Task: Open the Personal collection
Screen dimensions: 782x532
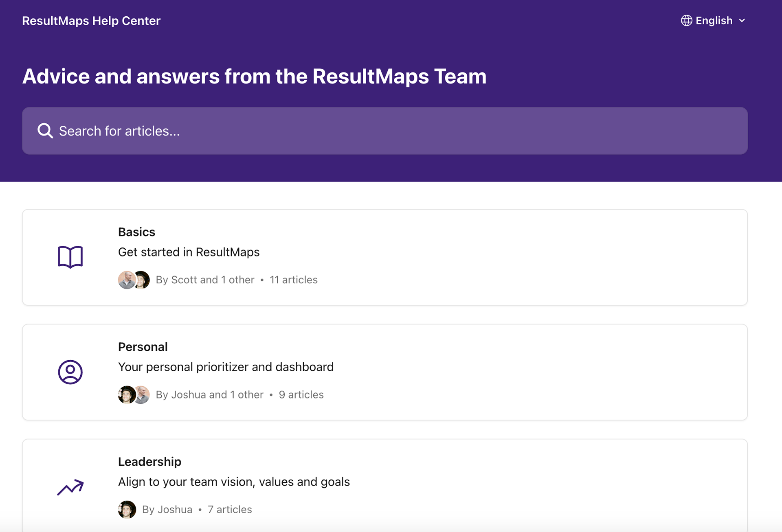Action: (385, 372)
